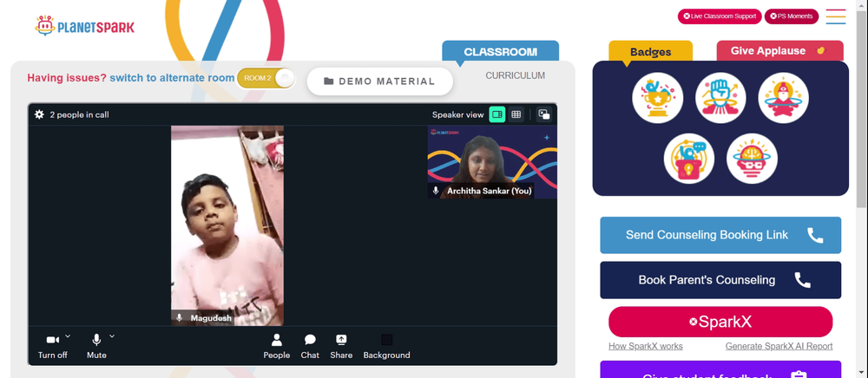Open DEMO MATERIAL
Screen dimensions: 868x378
point(380,81)
